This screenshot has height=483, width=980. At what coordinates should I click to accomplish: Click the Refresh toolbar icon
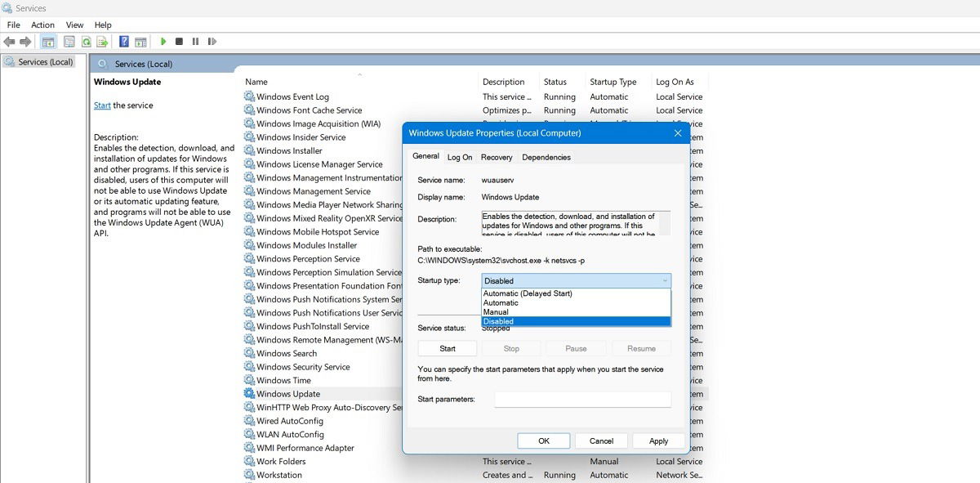click(86, 42)
